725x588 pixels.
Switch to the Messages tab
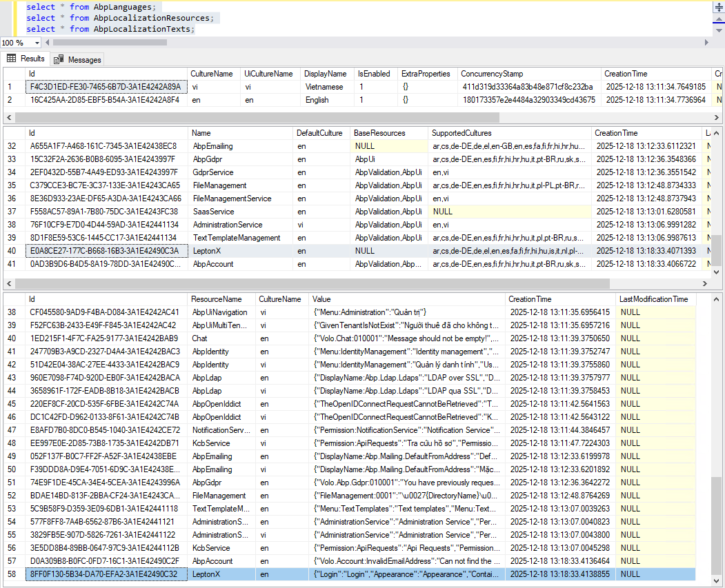tap(78, 59)
